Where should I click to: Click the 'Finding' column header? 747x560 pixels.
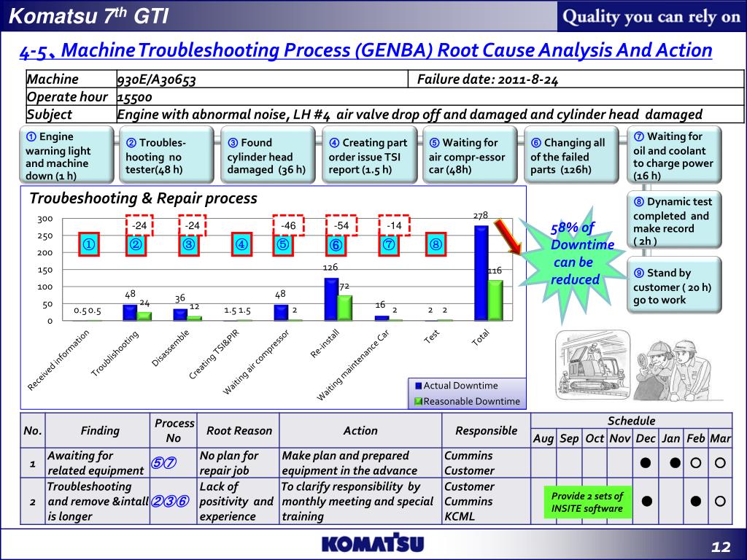point(99,430)
